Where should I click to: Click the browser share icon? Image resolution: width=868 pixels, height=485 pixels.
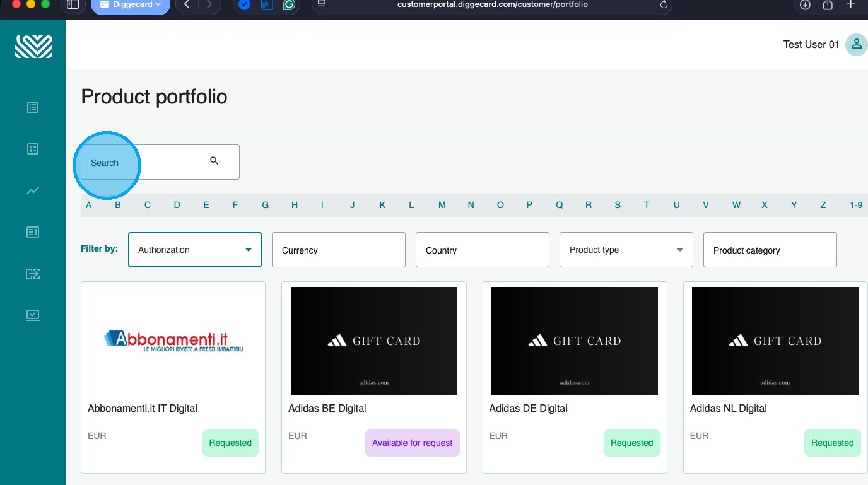pos(828,4)
